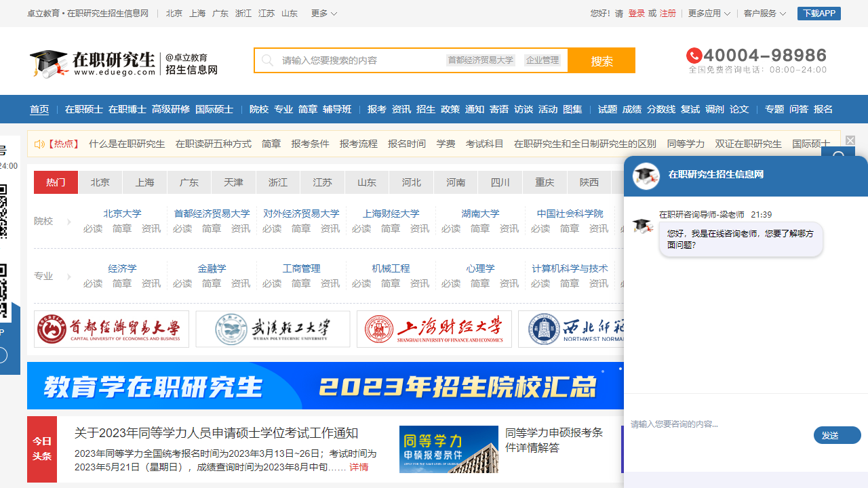Click the orange 搜索 button
Viewport: 868px width, 488px height.
click(601, 60)
